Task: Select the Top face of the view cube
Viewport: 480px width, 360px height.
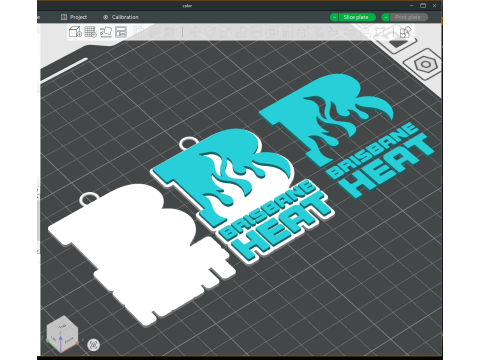Action: pos(62,325)
